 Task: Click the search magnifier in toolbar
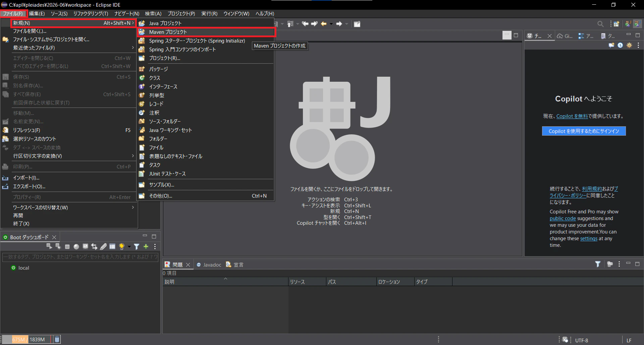pos(600,24)
